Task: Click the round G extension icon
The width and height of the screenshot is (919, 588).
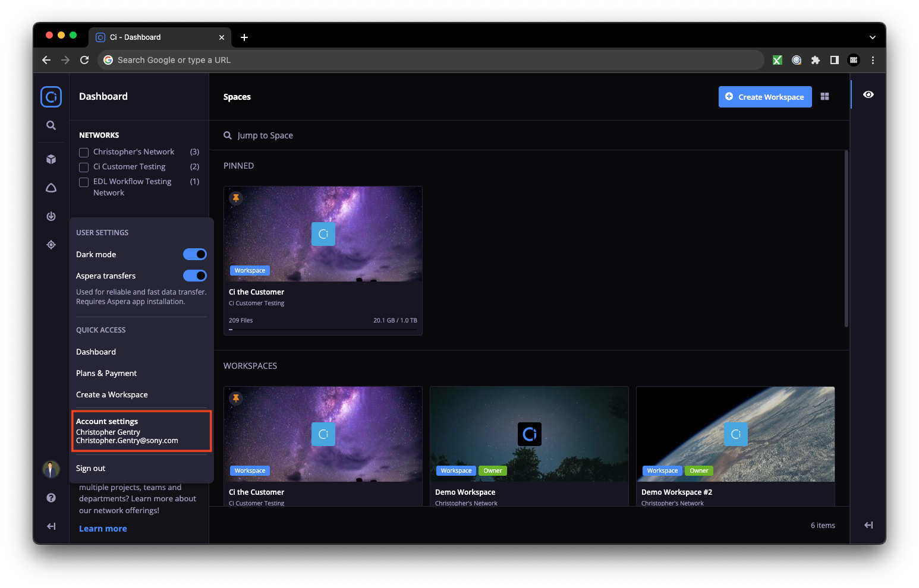Action: coord(797,60)
